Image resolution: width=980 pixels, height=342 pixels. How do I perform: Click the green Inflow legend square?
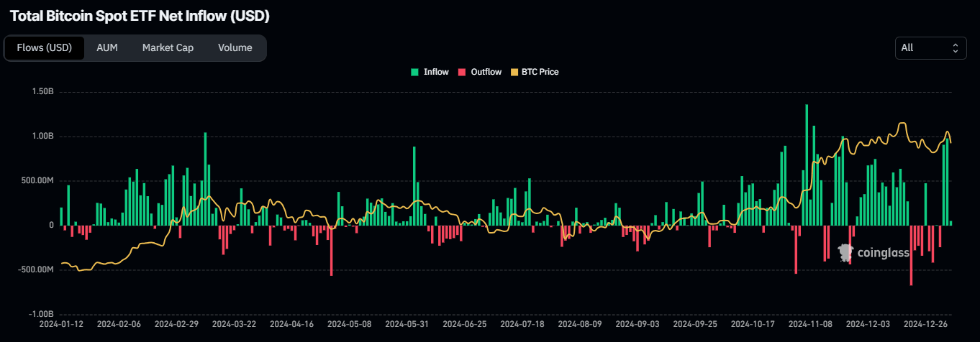414,72
